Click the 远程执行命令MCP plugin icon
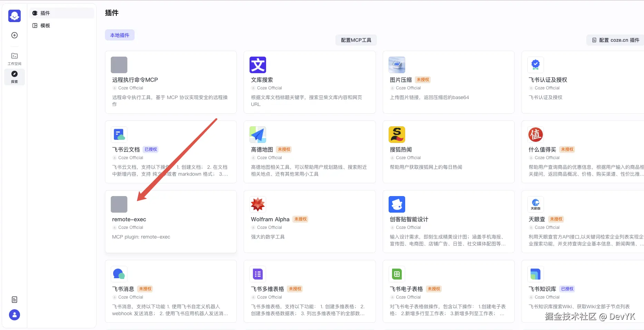This screenshot has height=330, width=644. coord(119,65)
